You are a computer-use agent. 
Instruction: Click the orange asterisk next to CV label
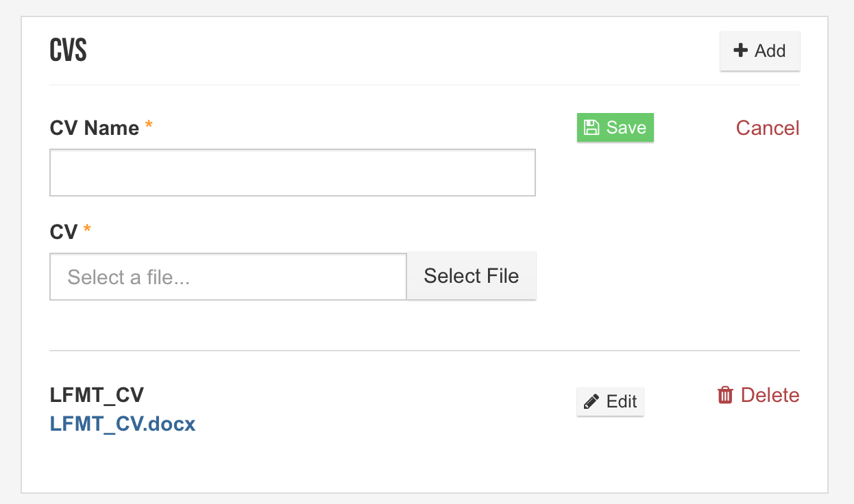tap(87, 229)
